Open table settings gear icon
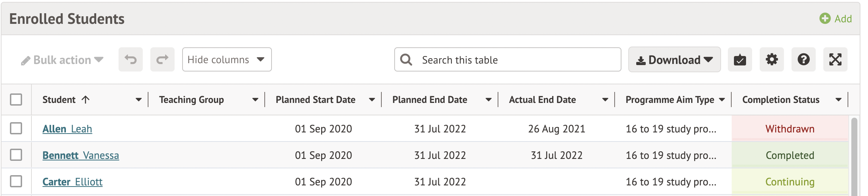The height and width of the screenshot is (196, 868). (x=771, y=59)
